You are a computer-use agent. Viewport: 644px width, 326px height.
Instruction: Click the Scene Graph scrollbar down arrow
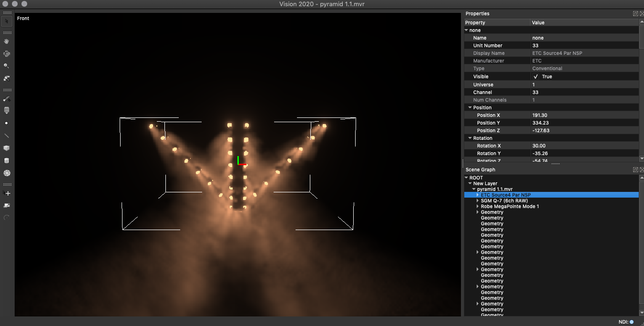tap(641, 313)
